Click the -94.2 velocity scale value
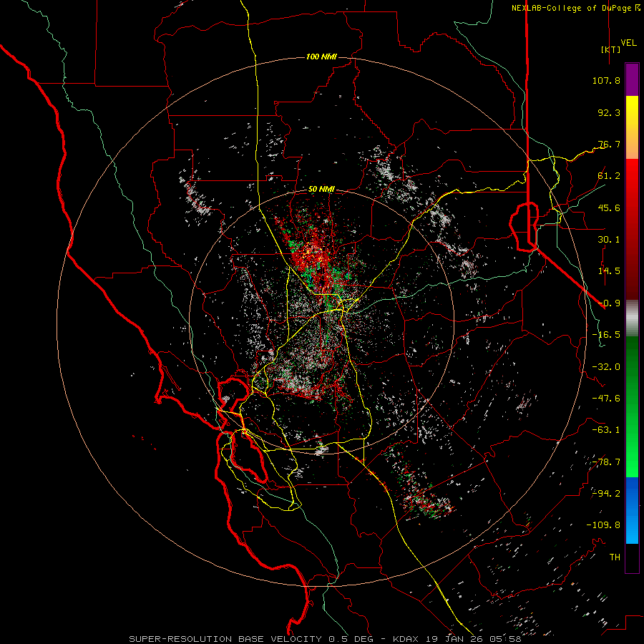The height and width of the screenshot is (644, 644). tap(606, 494)
